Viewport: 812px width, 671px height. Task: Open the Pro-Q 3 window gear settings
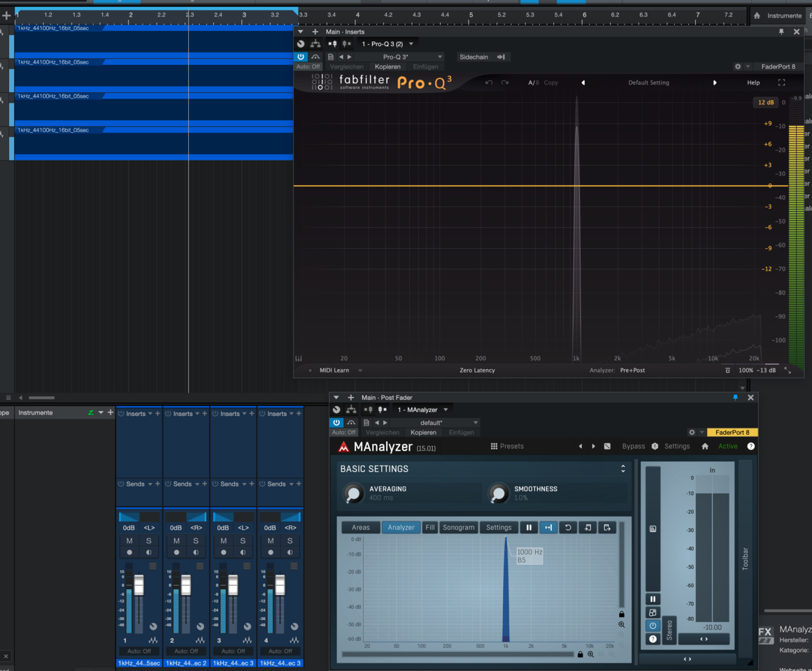[x=737, y=67]
